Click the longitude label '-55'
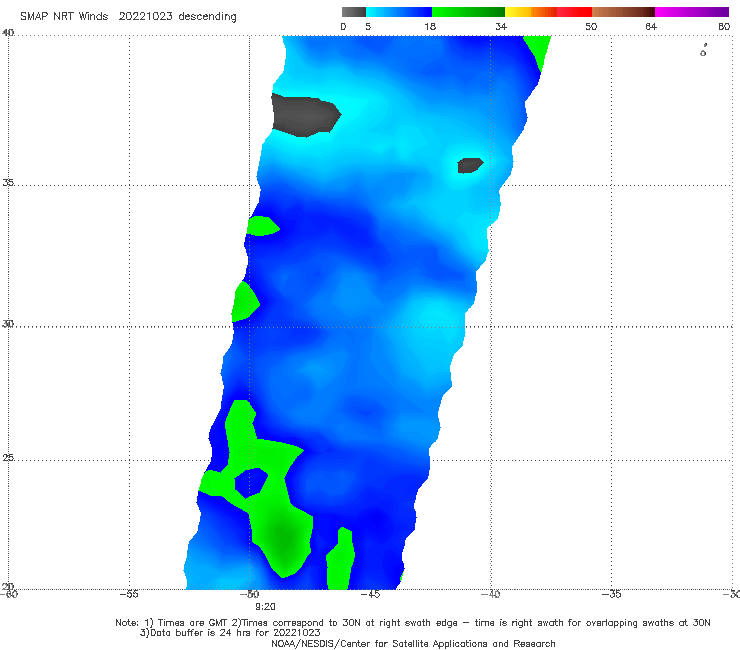The height and width of the screenshot is (650, 740). point(129,594)
